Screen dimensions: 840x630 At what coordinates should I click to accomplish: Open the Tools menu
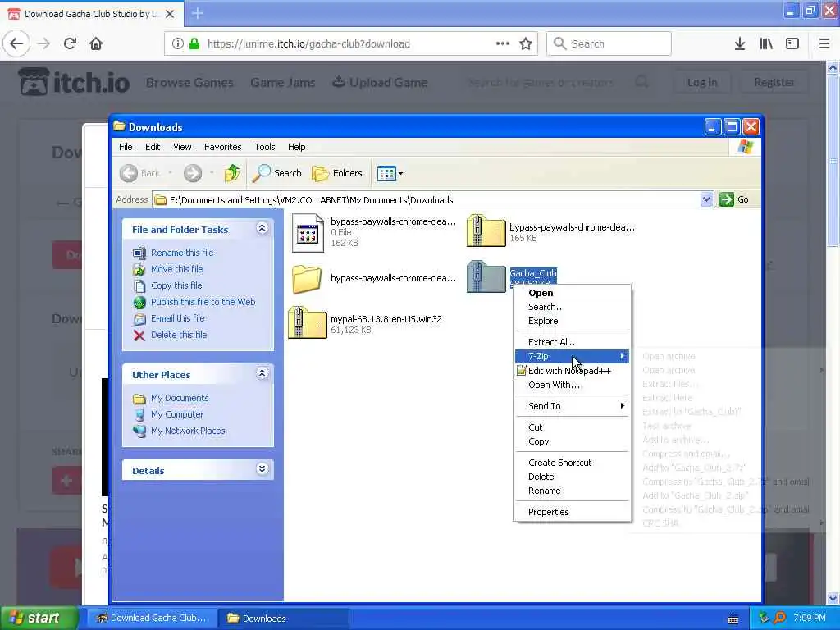pyautogui.click(x=265, y=147)
